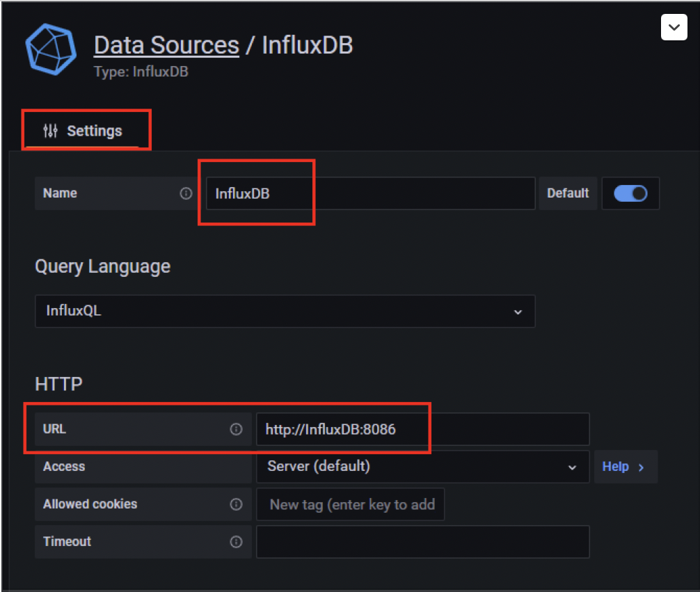Focus the Allowed cookies New tag input

point(351,504)
